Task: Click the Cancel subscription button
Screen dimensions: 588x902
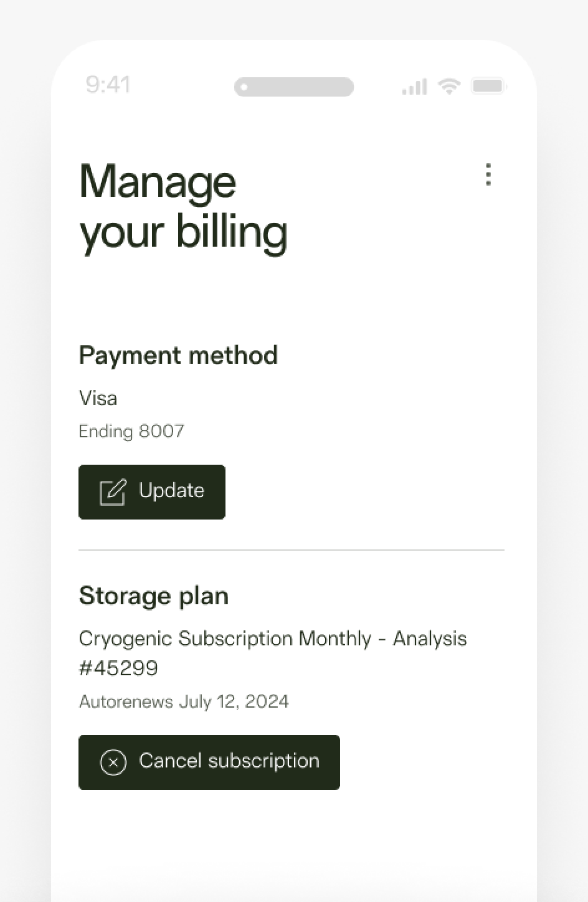Action: 209,762
